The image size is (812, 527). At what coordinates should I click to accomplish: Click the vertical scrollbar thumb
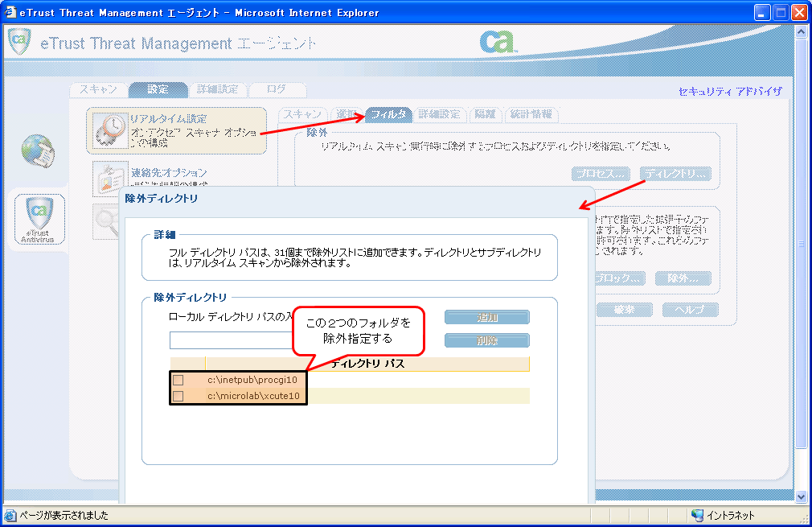801,243
